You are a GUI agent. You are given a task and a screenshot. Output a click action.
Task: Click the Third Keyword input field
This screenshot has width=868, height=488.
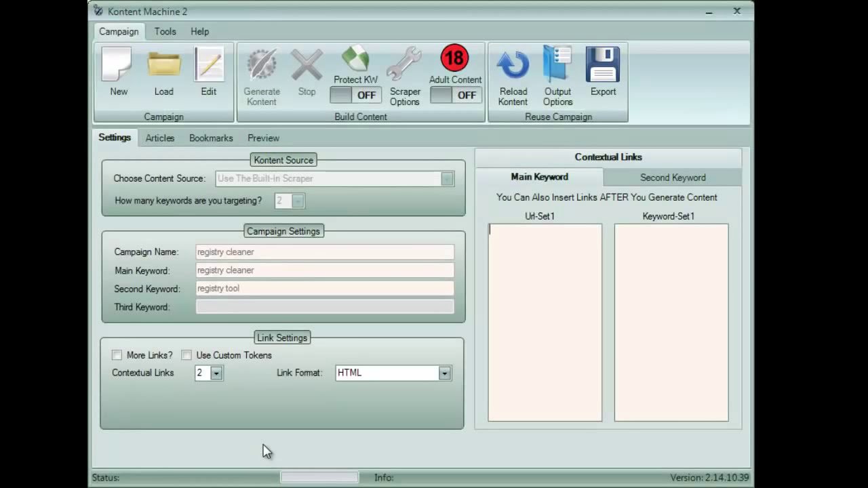click(325, 307)
